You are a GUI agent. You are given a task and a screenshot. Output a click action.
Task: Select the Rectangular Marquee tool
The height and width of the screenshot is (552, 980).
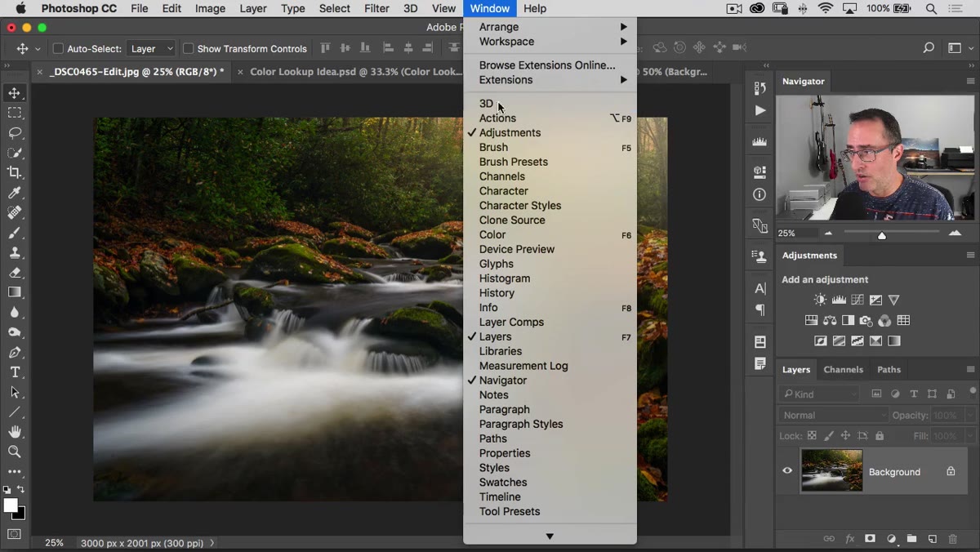[x=15, y=113]
